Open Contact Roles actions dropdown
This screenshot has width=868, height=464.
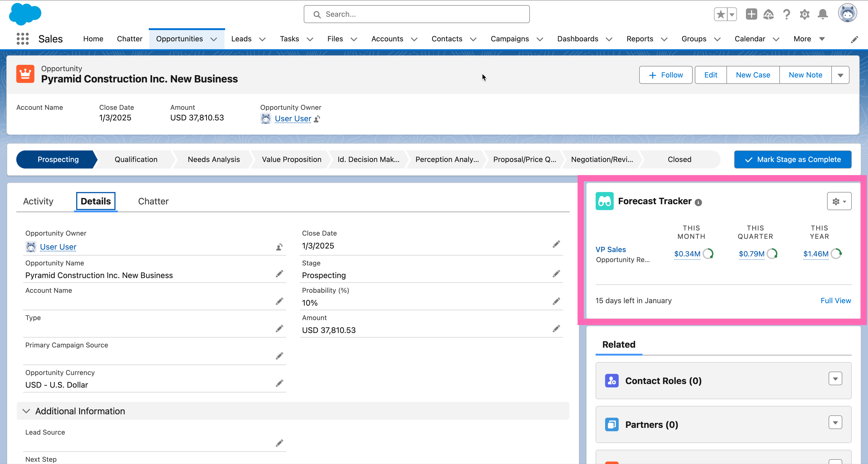tap(835, 379)
